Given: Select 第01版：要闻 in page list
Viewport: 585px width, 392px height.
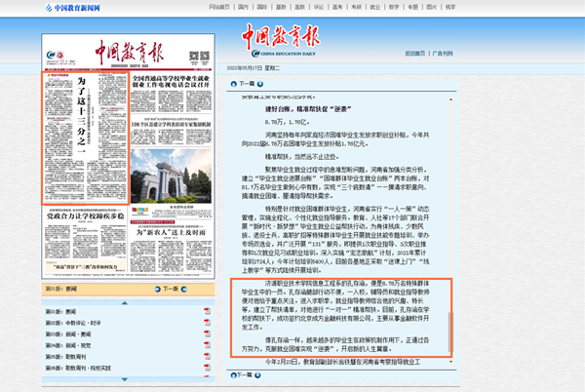Looking at the screenshot, I should [x=60, y=311].
